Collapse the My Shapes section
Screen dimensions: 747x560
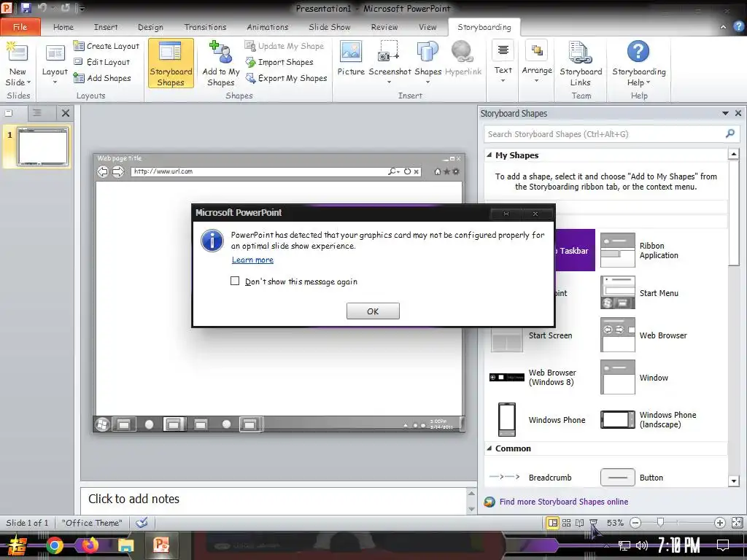pos(489,155)
